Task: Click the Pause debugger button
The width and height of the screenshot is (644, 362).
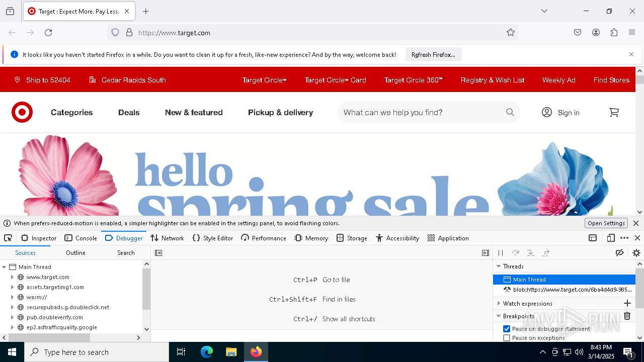Action: 501,253
